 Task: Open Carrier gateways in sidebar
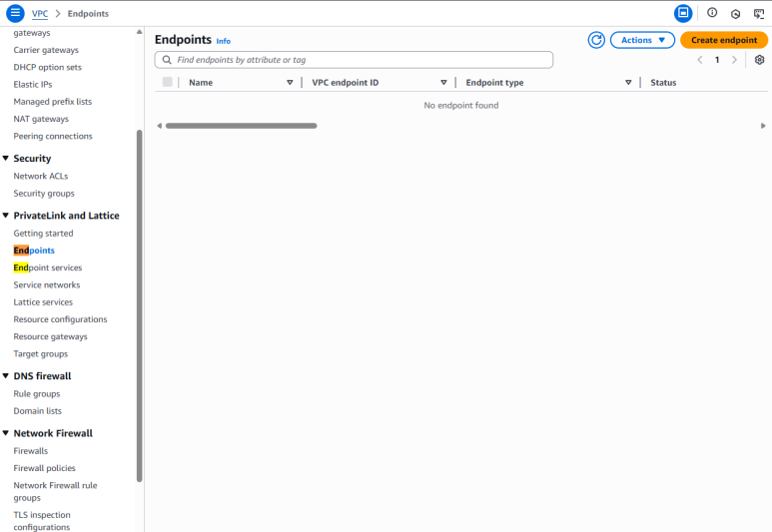point(46,50)
